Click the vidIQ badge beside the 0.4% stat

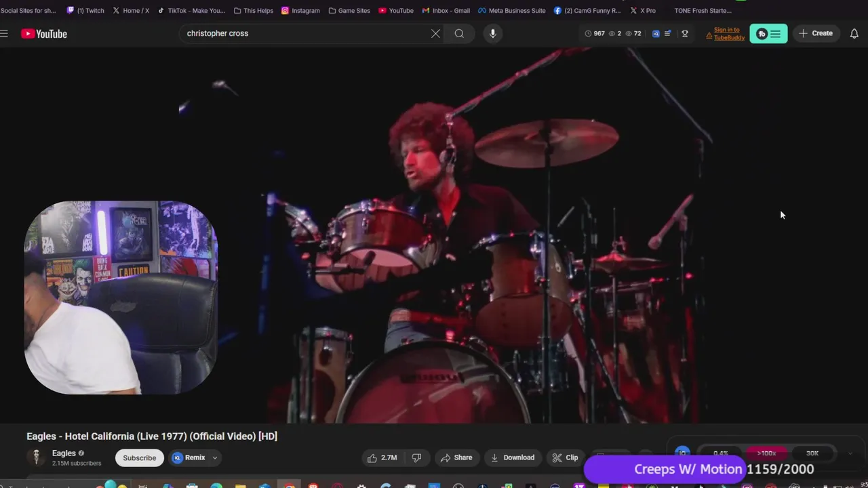click(683, 452)
